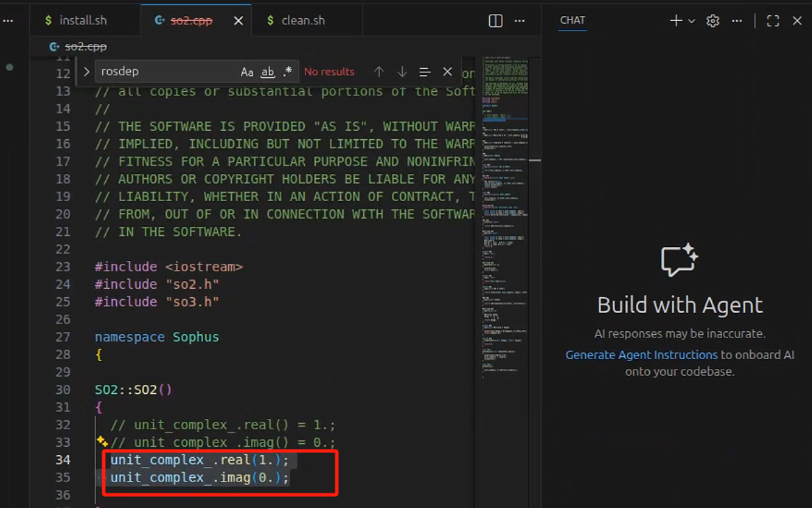
Task: Click the editor minimap
Action: pos(505,218)
